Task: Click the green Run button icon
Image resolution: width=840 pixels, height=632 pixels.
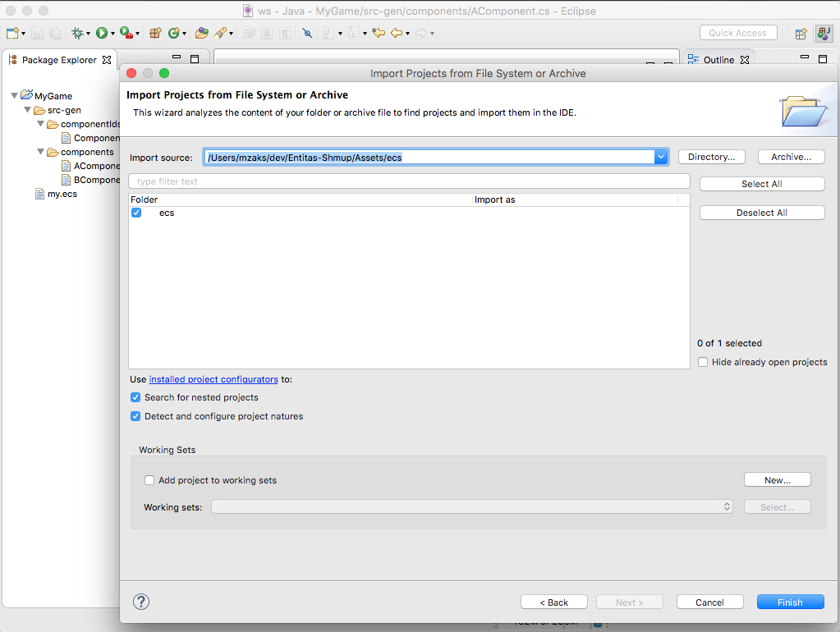Action: (x=102, y=33)
